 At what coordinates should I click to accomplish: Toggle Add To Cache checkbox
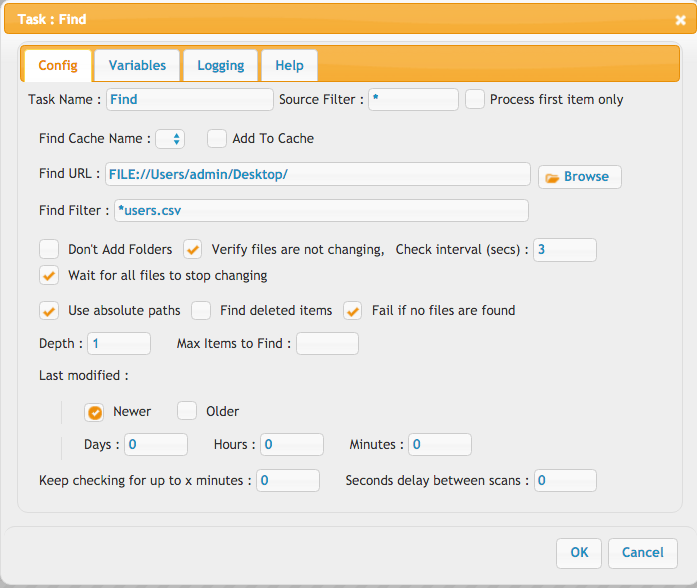(x=217, y=138)
